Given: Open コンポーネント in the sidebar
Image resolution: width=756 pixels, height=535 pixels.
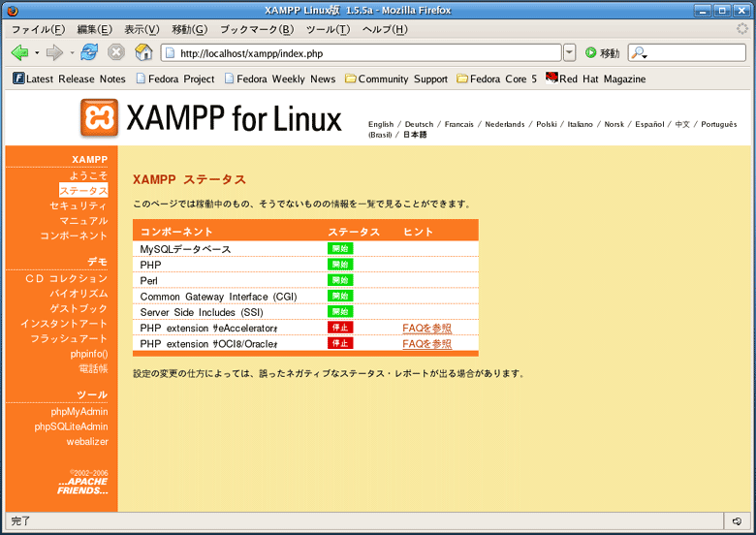Looking at the screenshot, I should point(74,236).
